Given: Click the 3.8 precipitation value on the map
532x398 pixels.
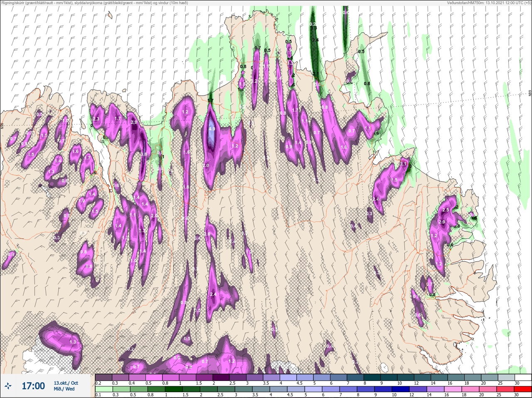Looking at the screenshot, I should [x=144, y=154].
